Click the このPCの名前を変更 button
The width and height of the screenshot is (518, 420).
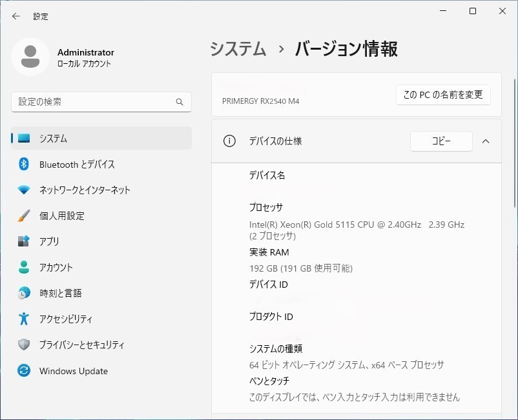pos(442,95)
